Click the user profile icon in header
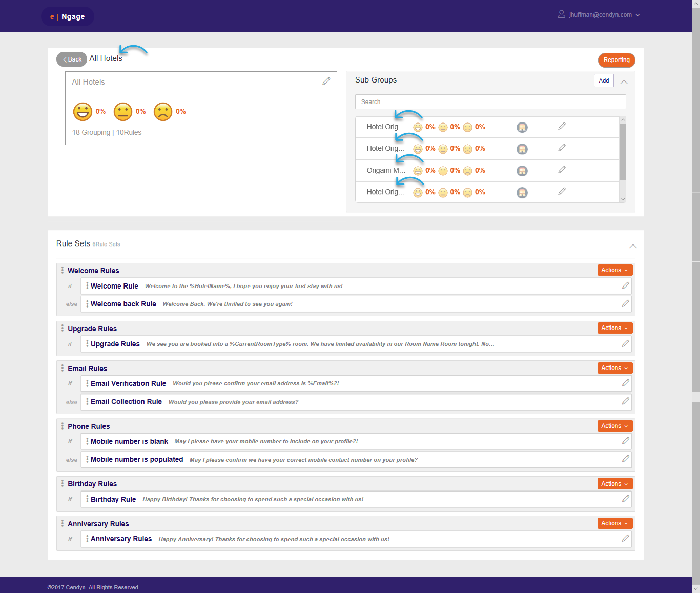 [x=561, y=14]
